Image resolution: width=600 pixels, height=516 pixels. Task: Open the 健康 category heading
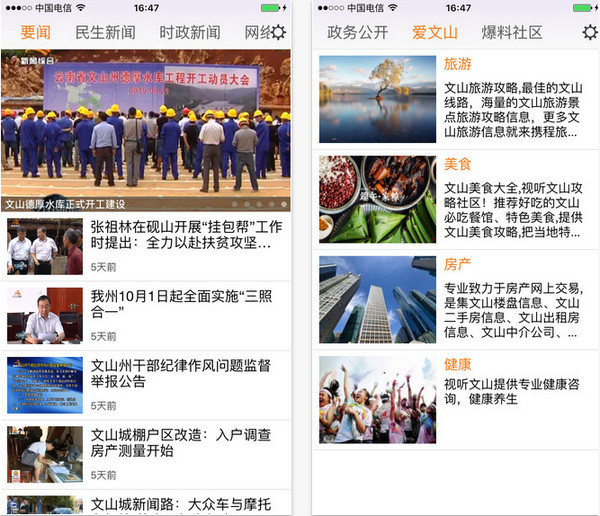click(x=457, y=365)
